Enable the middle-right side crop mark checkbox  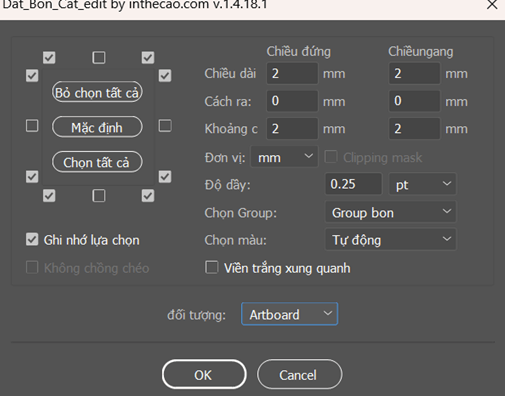point(165,126)
